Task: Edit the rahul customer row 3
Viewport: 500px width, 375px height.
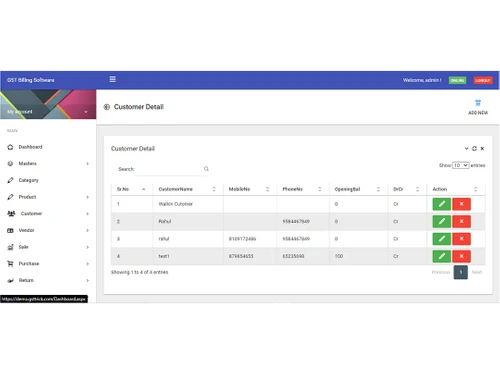Action: 442,239
